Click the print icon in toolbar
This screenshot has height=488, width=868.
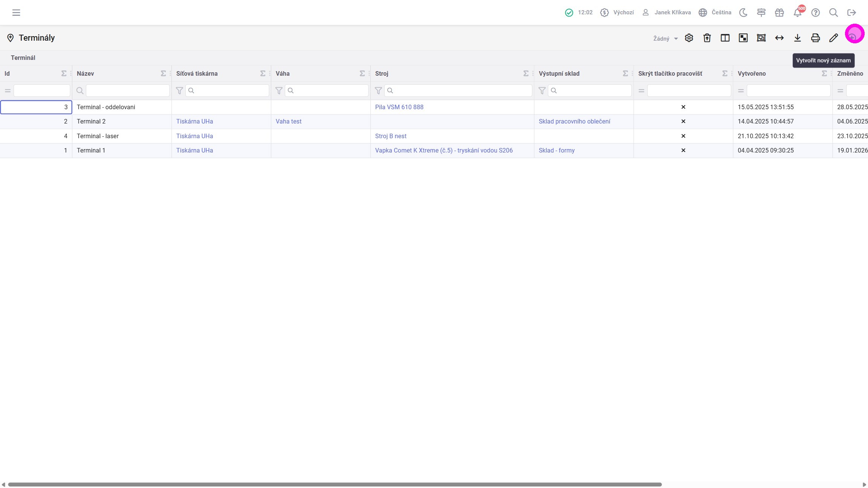(x=815, y=38)
